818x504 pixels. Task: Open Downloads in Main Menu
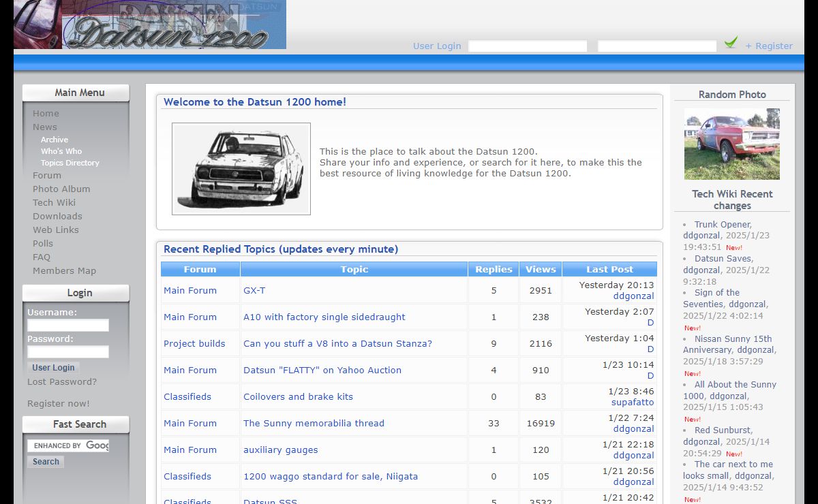point(57,216)
